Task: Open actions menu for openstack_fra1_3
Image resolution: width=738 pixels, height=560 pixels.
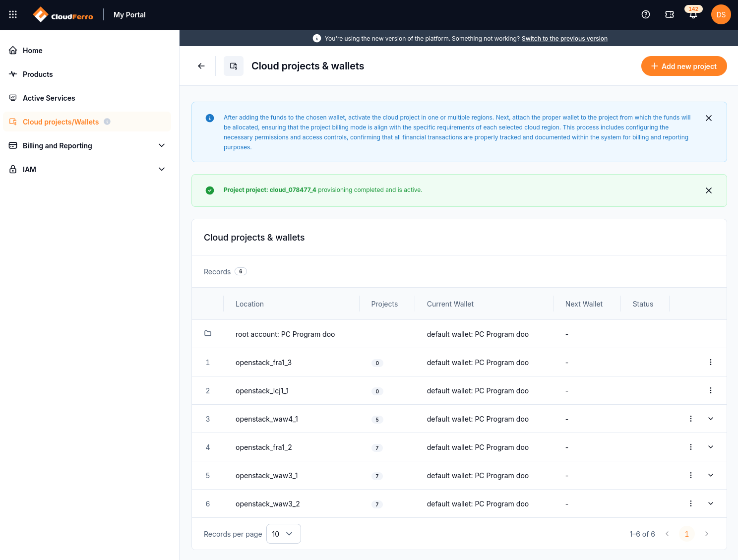Action: coord(711,362)
